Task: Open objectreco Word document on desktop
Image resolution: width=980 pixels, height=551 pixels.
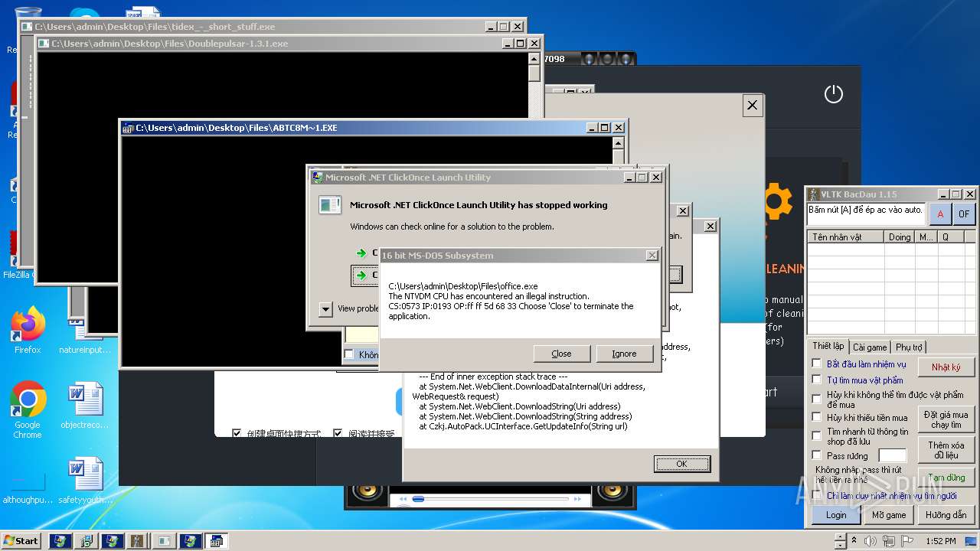Action: tap(85, 407)
